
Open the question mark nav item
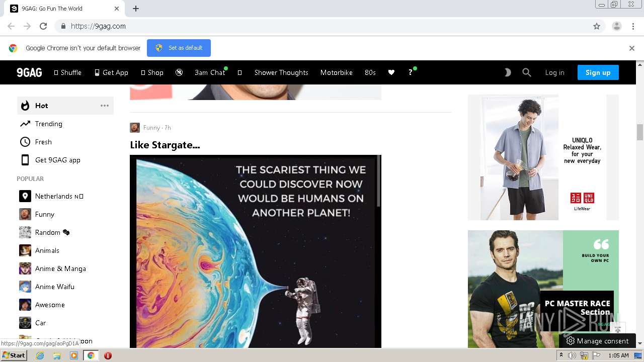411,72
